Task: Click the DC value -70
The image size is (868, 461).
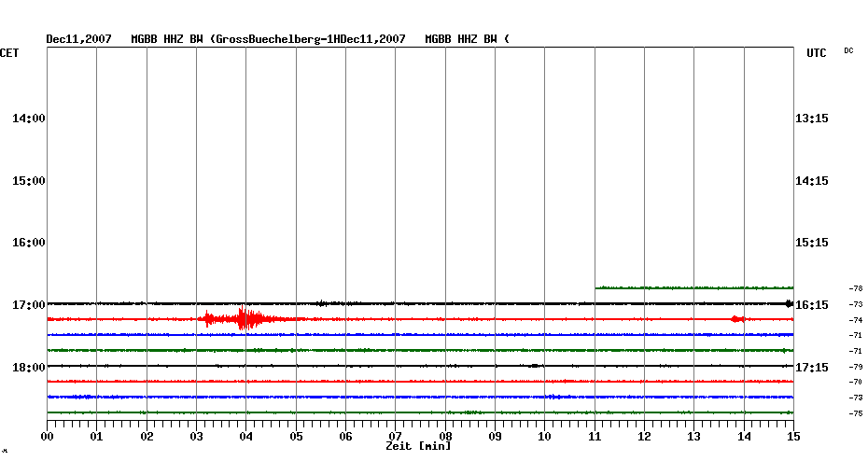Action: point(856,382)
